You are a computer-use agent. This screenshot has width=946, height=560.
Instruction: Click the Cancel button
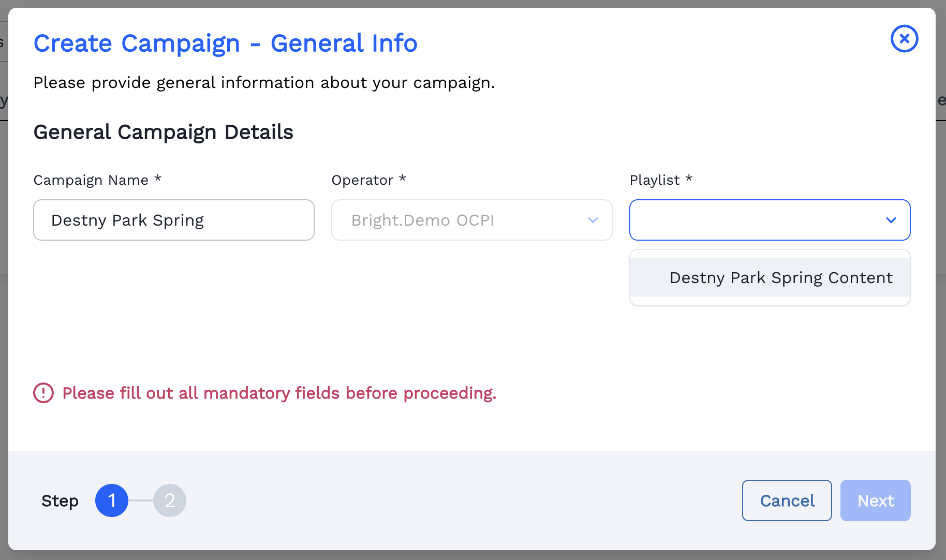click(787, 500)
